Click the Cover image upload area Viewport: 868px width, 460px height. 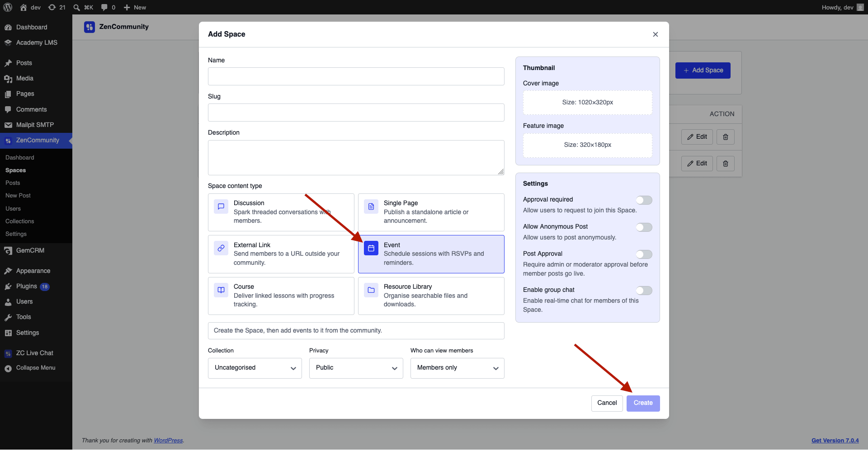(588, 103)
